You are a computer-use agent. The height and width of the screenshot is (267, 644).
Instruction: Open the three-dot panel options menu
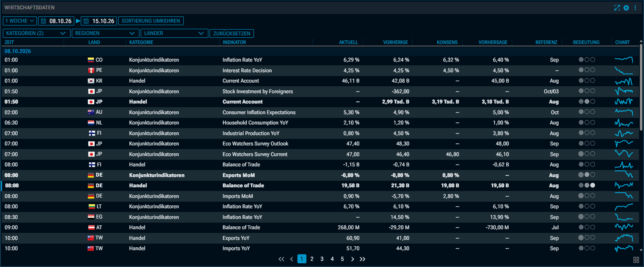click(x=635, y=8)
